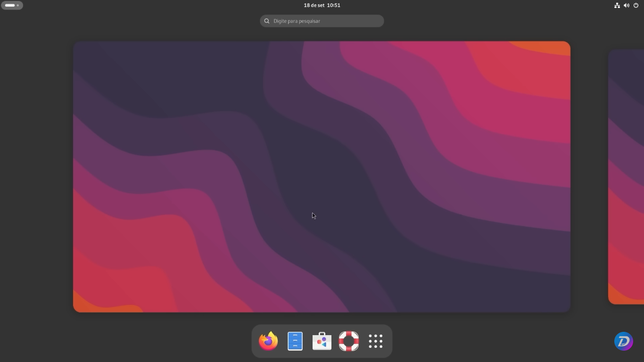
Task: Click the workspace indicator pill
Action: click(x=12, y=5)
